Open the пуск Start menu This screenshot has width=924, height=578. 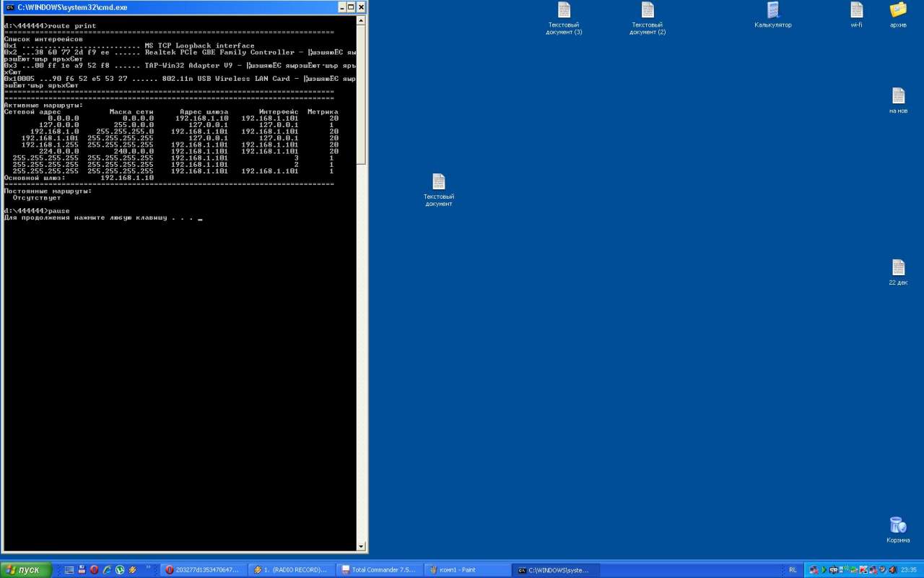coord(26,570)
